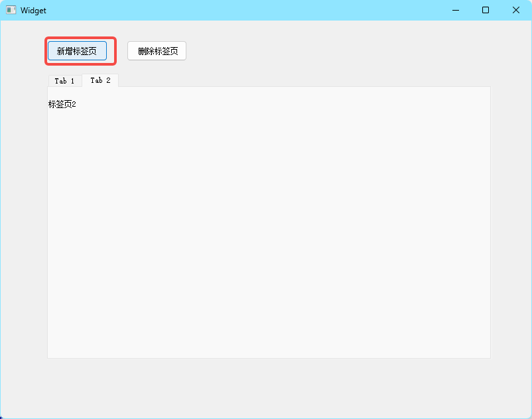Minimize the Widget window
This screenshot has width=532, height=419.
pyautogui.click(x=456, y=10)
